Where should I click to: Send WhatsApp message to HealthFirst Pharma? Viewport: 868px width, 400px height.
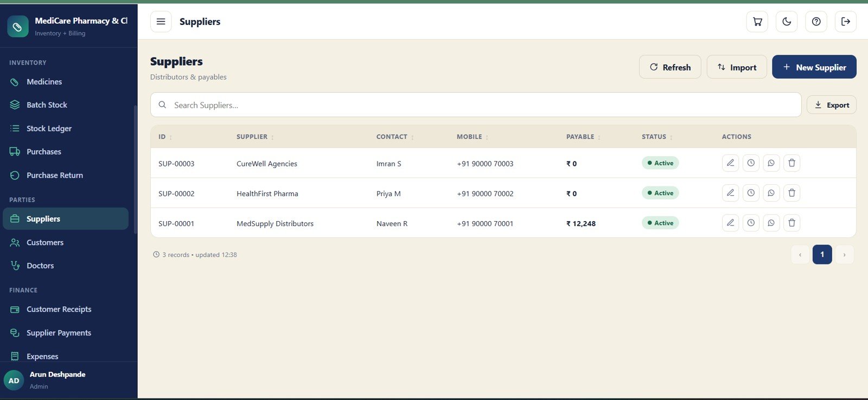[771, 193]
